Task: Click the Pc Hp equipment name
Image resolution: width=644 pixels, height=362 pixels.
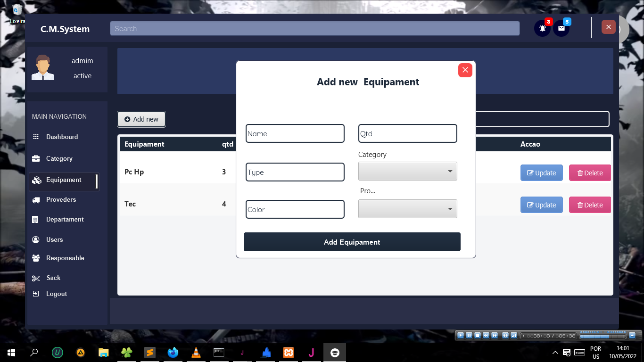Action: [x=134, y=172]
